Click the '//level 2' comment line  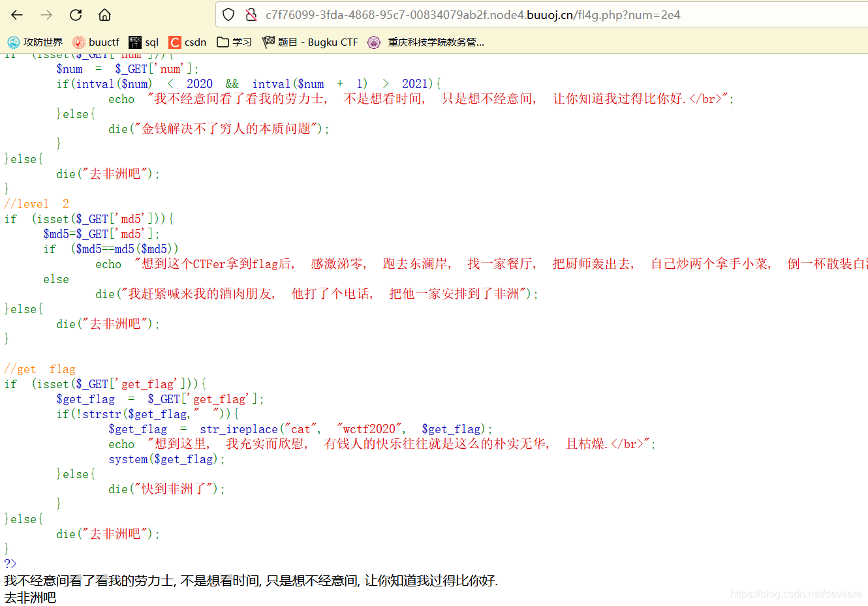pos(37,204)
